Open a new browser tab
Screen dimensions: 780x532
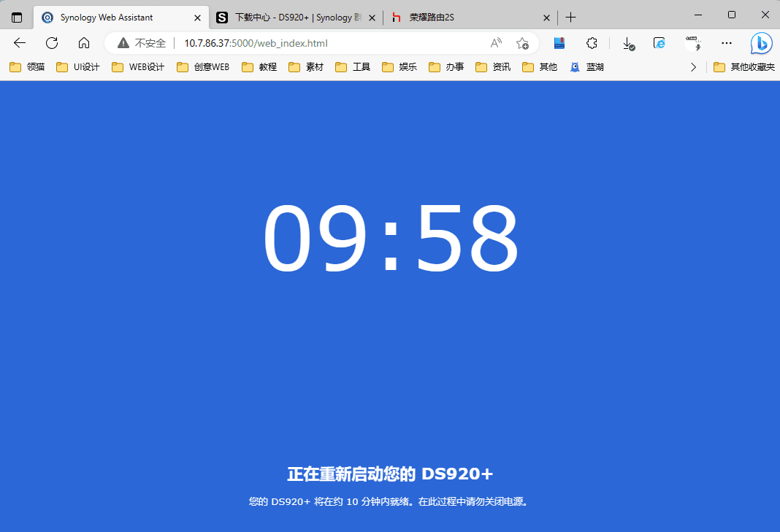(x=571, y=17)
